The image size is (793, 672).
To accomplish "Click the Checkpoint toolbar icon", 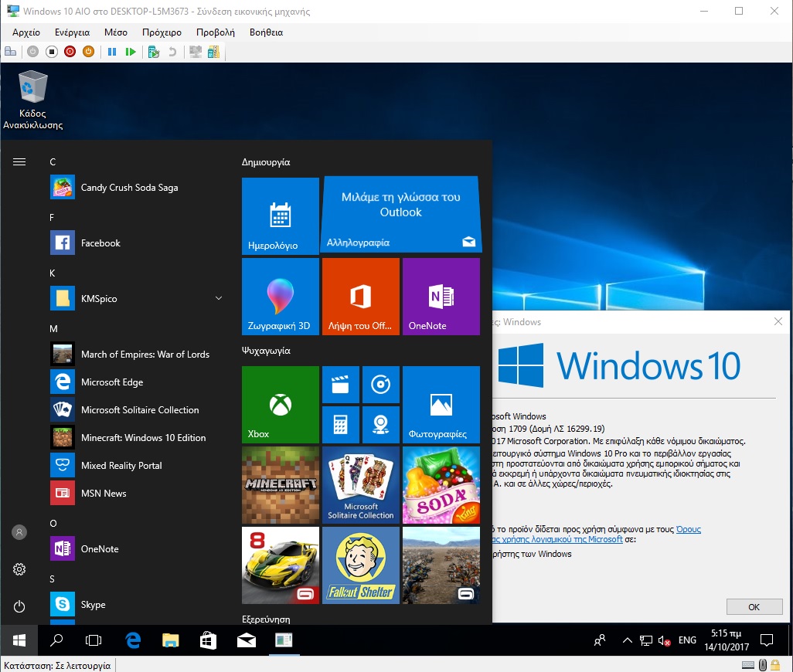I will coord(154,52).
